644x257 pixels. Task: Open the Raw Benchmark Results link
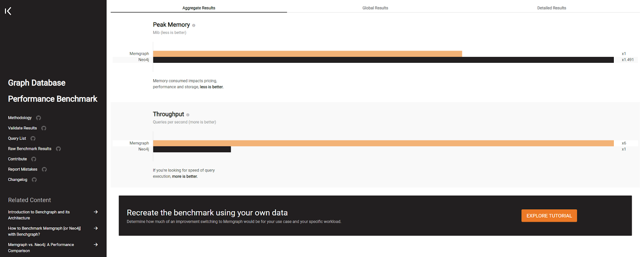(x=30, y=149)
